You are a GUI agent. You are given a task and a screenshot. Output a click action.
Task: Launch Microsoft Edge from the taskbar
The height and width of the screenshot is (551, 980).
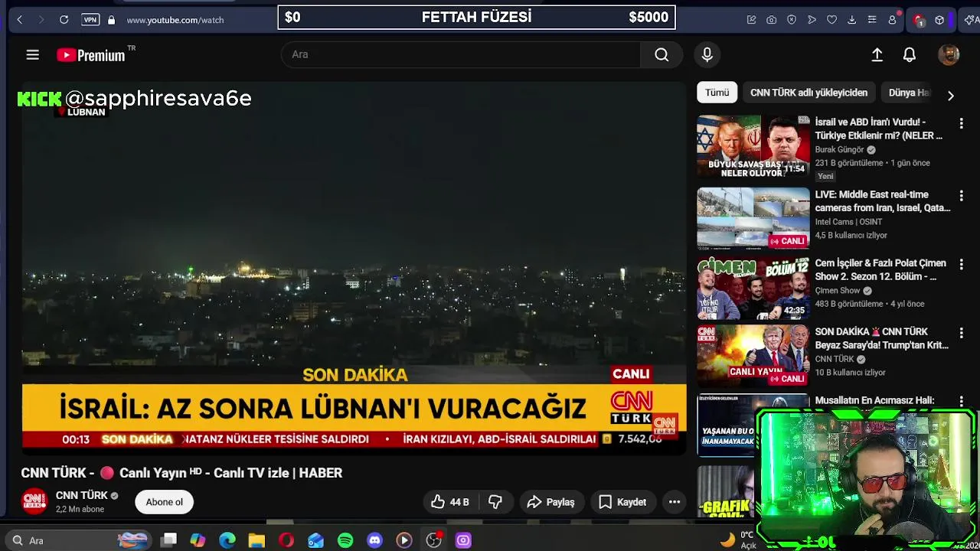click(227, 540)
